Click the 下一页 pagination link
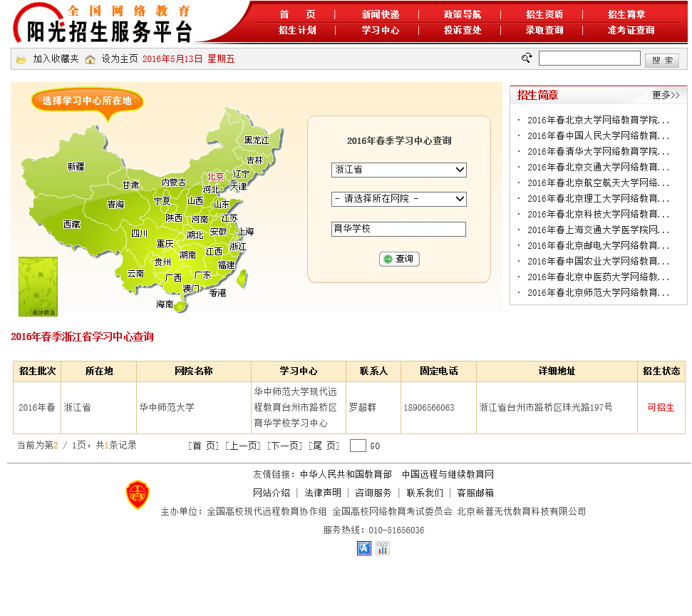 pyautogui.click(x=284, y=446)
